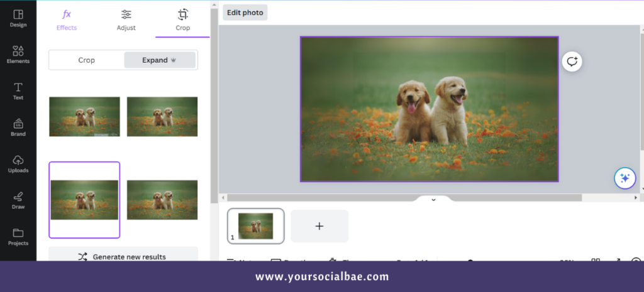Open the Brand kit panel
This screenshot has width=644, height=292.
18,127
